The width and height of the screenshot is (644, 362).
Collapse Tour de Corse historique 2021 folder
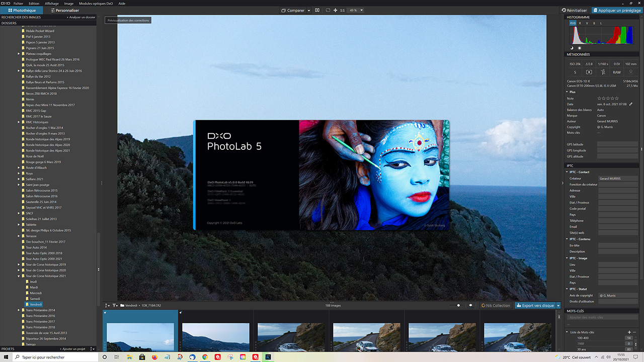coord(19,276)
